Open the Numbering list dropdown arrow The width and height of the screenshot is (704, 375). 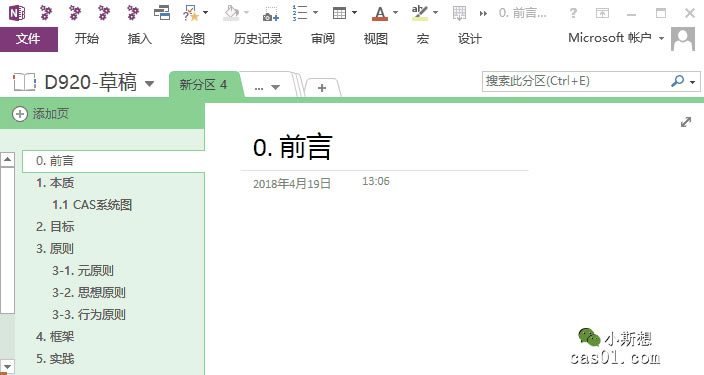[x=316, y=13]
